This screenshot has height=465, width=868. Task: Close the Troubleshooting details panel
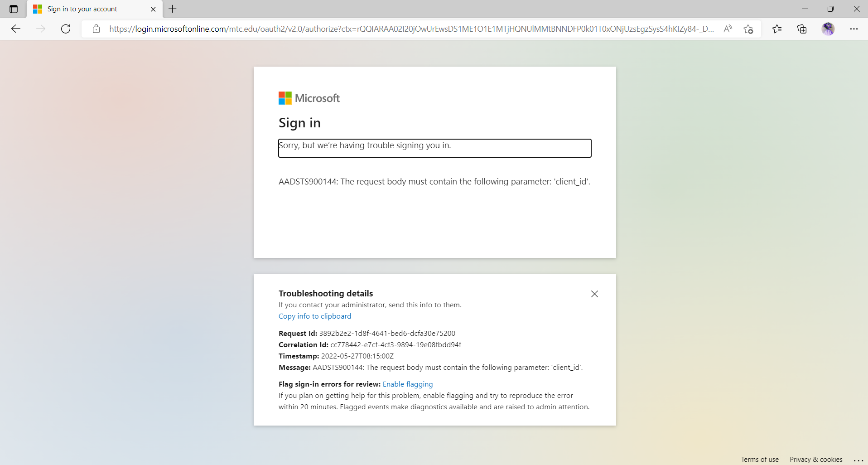(x=594, y=294)
